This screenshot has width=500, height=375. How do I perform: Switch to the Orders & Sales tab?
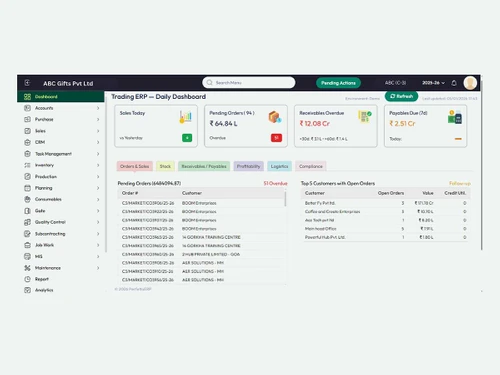pyautogui.click(x=135, y=166)
